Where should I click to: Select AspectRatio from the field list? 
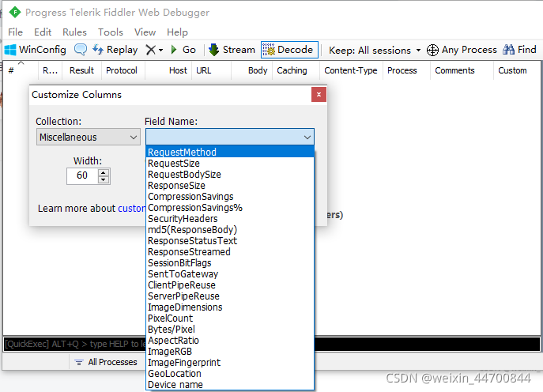pyautogui.click(x=230, y=341)
